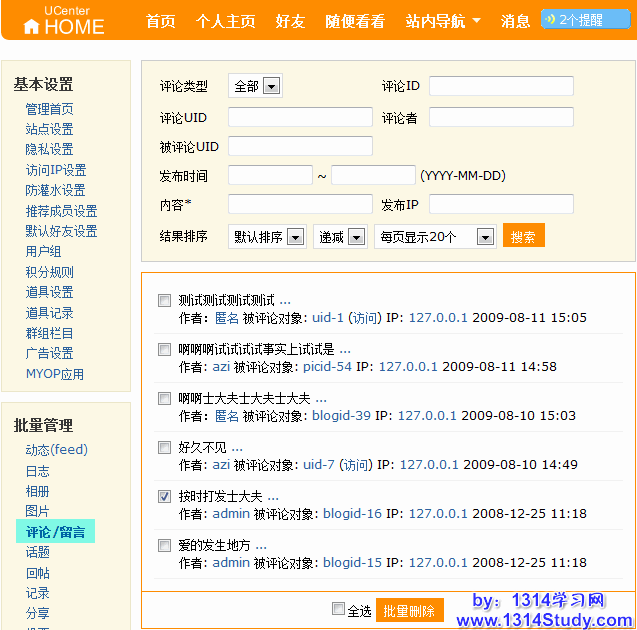637x630 pixels.
Task: Select 评论/留言 in batch management
Action: [x=55, y=532]
